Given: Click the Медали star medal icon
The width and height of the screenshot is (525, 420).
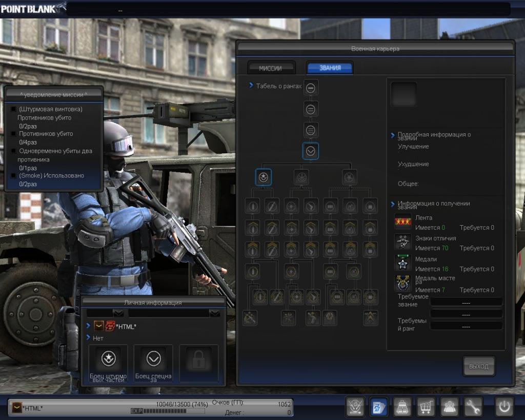Looking at the screenshot, I should pos(403,263).
